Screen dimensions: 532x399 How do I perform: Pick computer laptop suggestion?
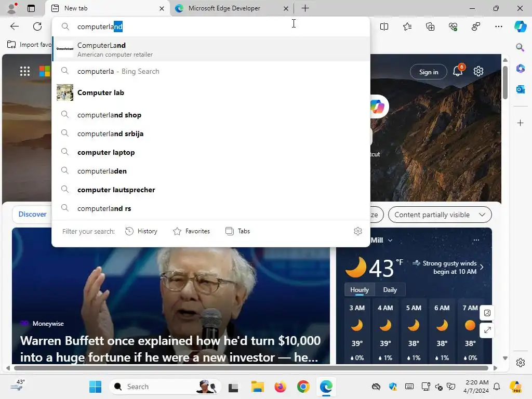click(211, 152)
